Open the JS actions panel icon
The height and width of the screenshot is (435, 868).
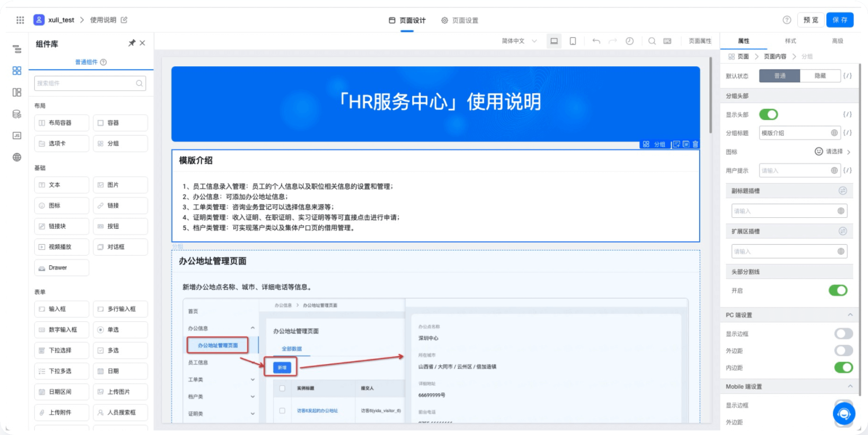tap(17, 136)
